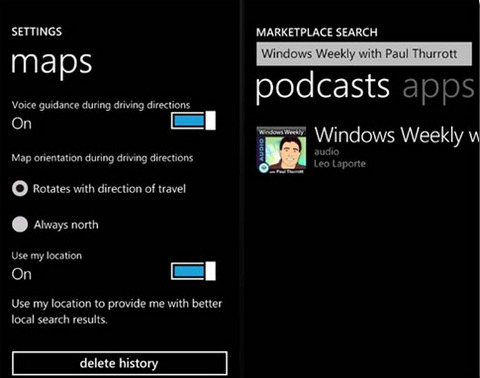Click the Use my location label
The height and width of the screenshot is (378, 480).
(x=47, y=256)
